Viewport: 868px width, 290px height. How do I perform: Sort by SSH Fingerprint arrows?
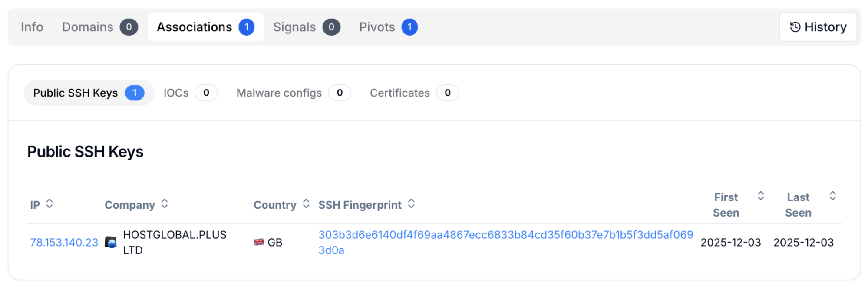coord(411,203)
